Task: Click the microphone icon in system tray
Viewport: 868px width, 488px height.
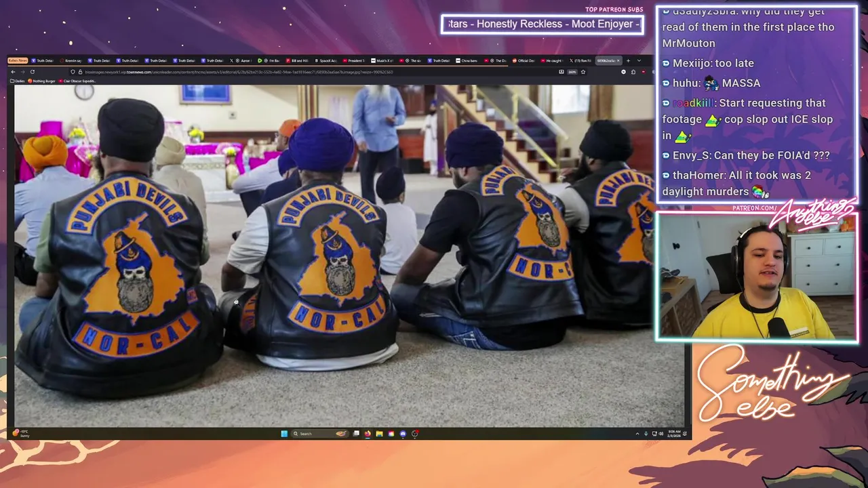Action: (x=646, y=434)
